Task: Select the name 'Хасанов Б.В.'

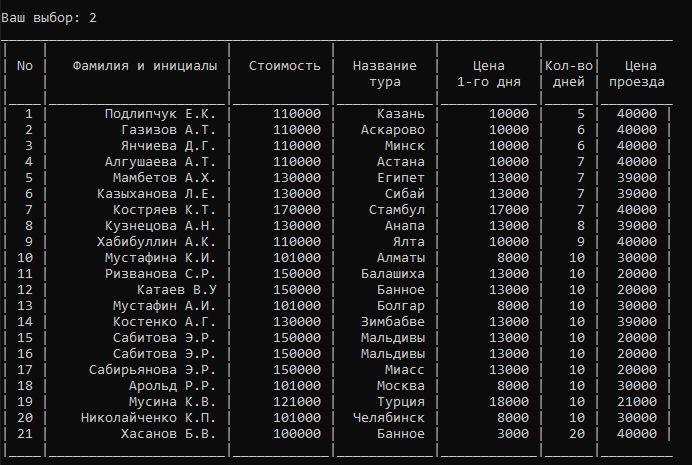Action: tap(169, 434)
